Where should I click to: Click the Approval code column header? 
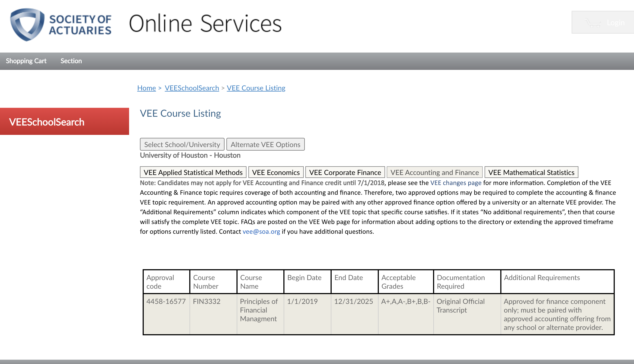166,282
